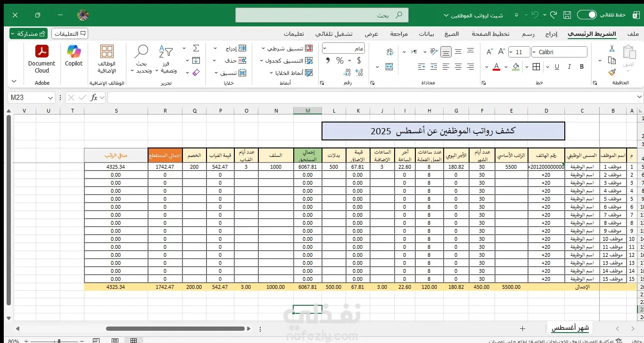The image size is (644, 343).
Task: Apply the font color red A
Action: [496, 67]
